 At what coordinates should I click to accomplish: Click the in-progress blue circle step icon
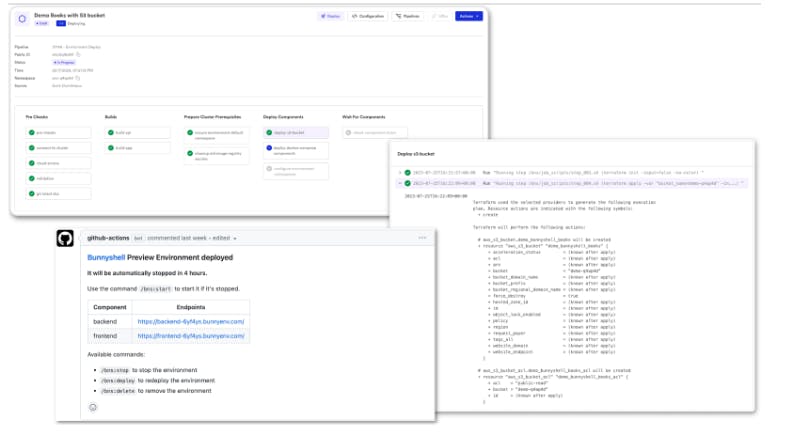269,148
